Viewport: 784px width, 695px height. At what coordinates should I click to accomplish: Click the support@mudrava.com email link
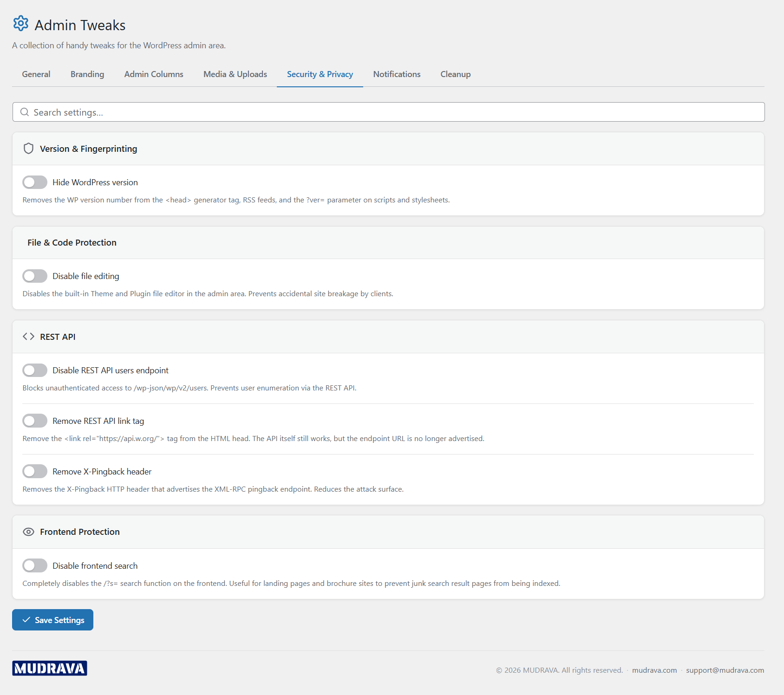click(x=725, y=670)
